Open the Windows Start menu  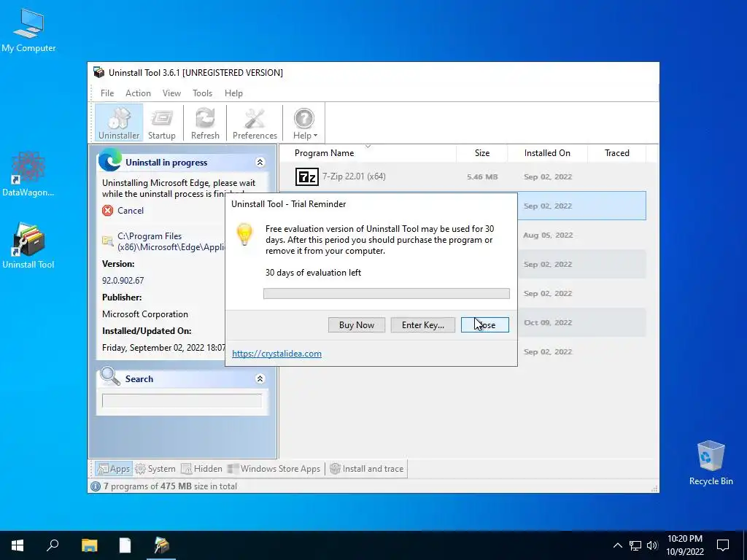pyautogui.click(x=18, y=545)
